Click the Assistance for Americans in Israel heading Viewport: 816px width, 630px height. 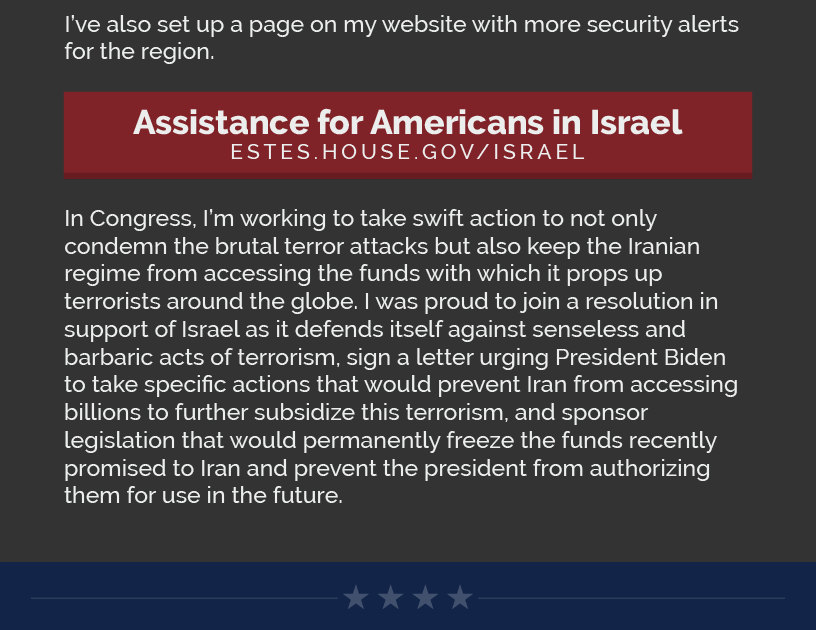[407, 122]
